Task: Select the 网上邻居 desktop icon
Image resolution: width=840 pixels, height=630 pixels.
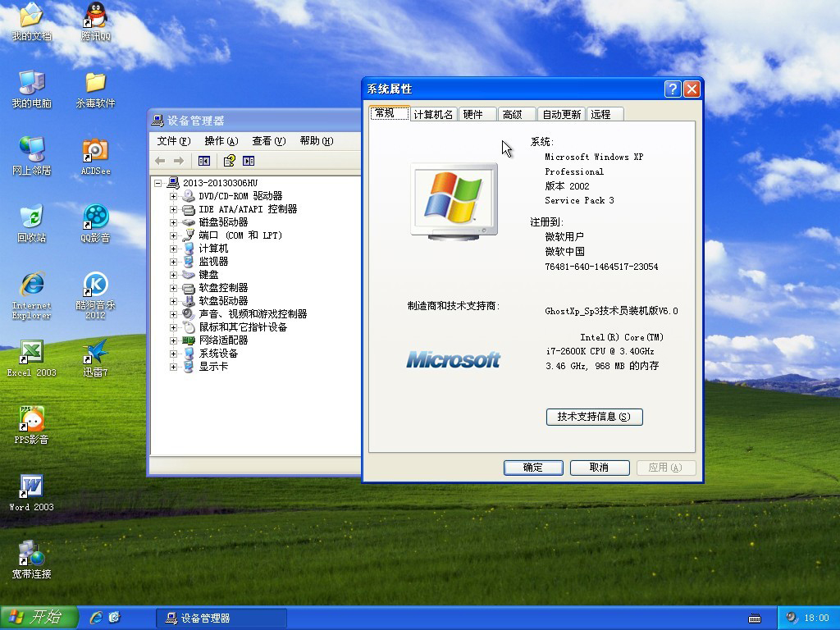Action: click(x=32, y=156)
